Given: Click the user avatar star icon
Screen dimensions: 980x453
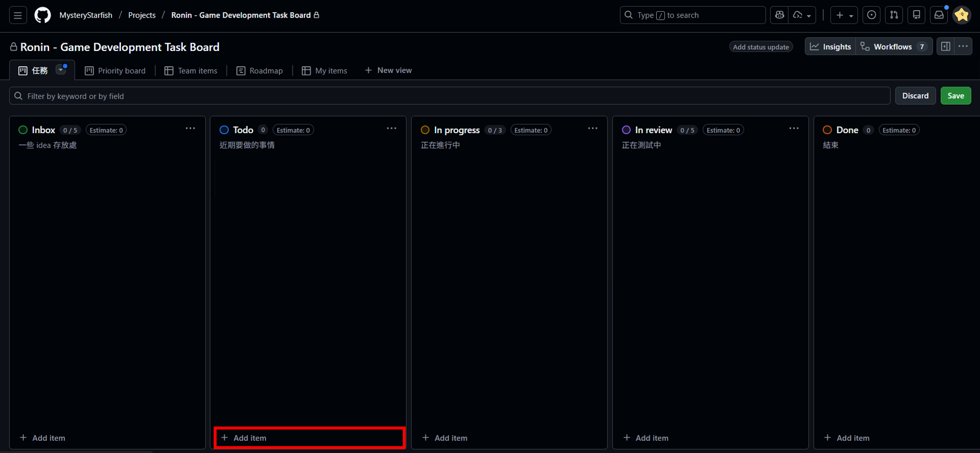Looking at the screenshot, I should [962, 15].
